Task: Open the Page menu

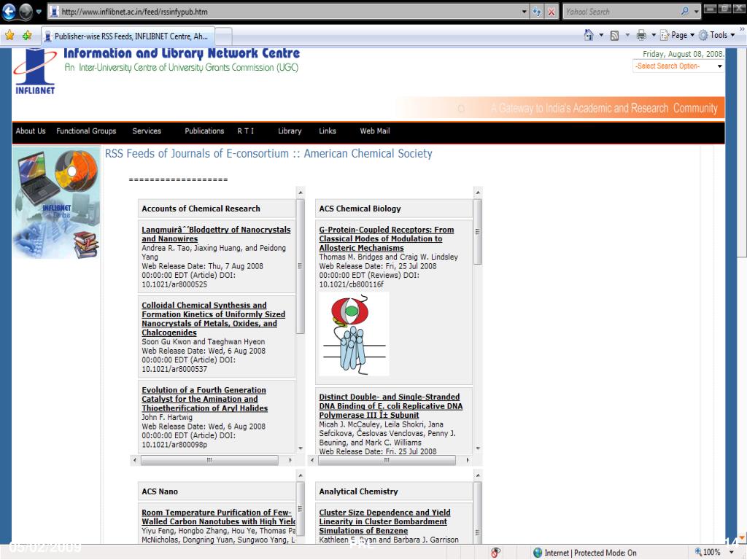Action: coord(677,35)
